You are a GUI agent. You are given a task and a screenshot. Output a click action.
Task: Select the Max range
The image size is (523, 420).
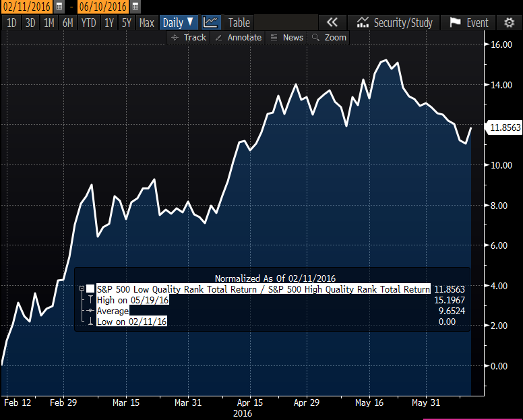coord(147,22)
